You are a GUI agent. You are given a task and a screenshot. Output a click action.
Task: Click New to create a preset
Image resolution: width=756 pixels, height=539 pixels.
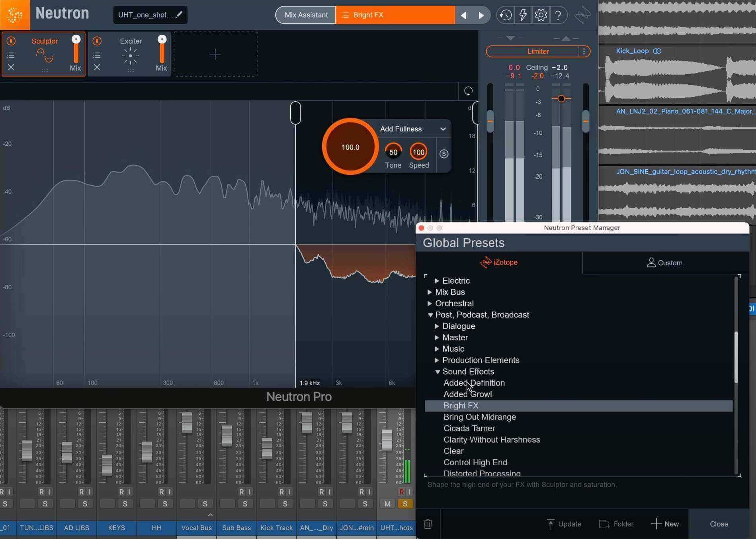pyautogui.click(x=665, y=524)
